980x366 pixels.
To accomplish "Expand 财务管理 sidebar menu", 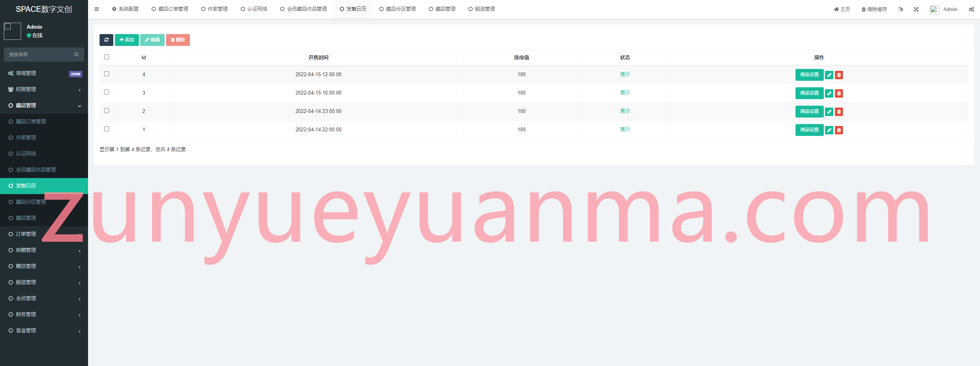I will pyautogui.click(x=44, y=315).
